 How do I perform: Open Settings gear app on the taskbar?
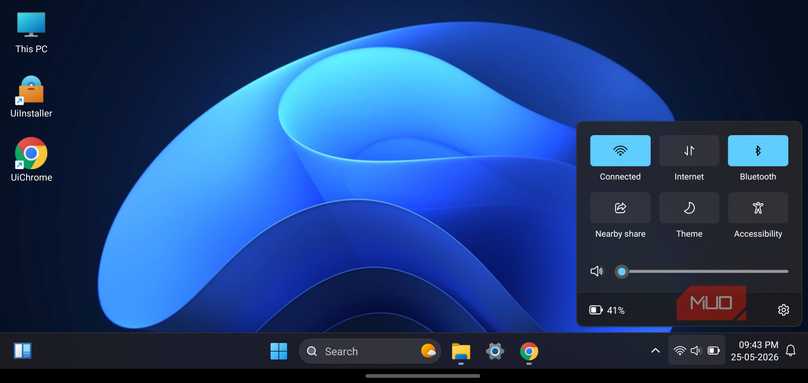[x=495, y=352]
